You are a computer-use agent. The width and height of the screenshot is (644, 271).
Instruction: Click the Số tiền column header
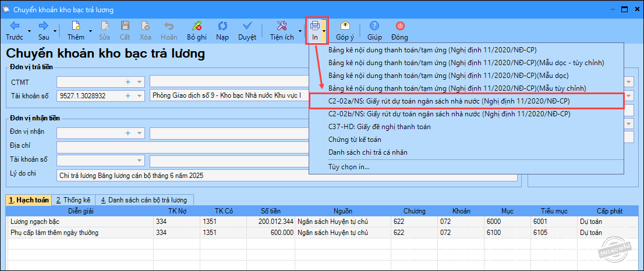pyautogui.click(x=270, y=211)
